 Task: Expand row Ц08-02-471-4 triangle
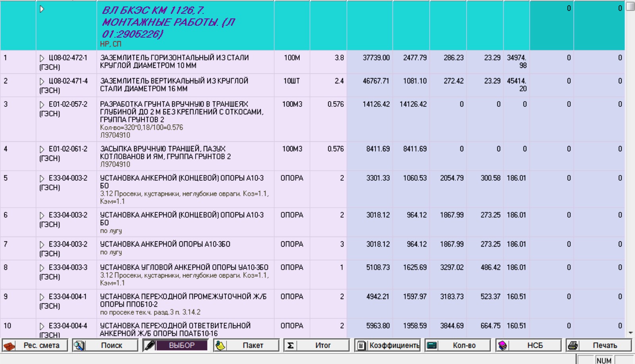tap(42, 81)
